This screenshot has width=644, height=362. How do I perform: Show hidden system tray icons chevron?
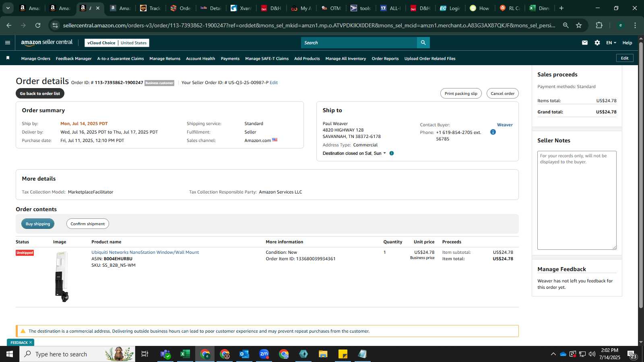coord(553,354)
